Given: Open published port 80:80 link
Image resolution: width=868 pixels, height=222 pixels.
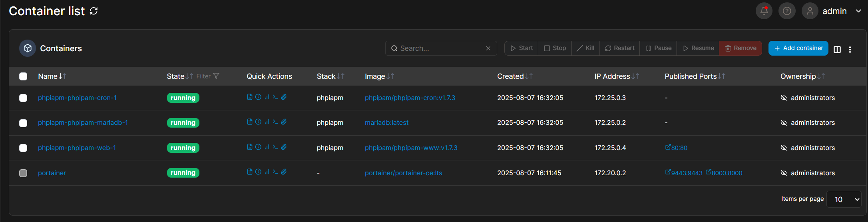Looking at the screenshot, I should tap(676, 148).
